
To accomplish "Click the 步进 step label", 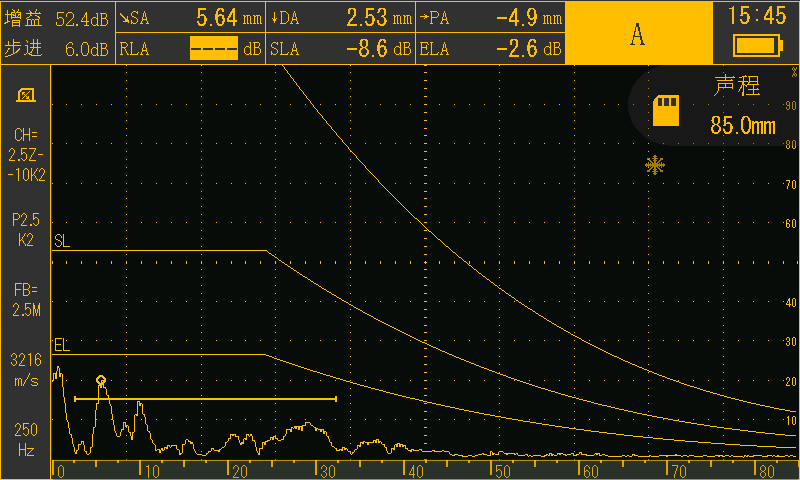I will click(23, 48).
